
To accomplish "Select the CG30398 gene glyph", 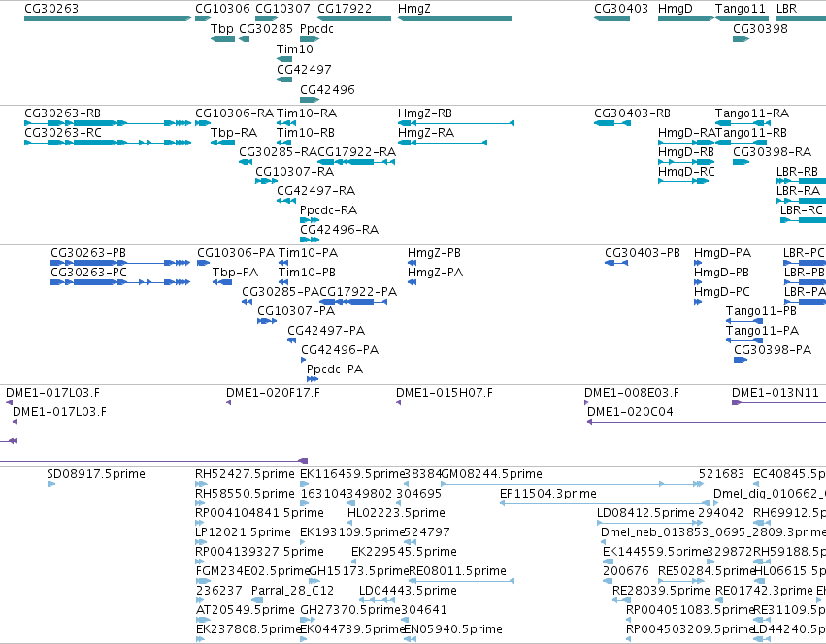I will [x=742, y=39].
